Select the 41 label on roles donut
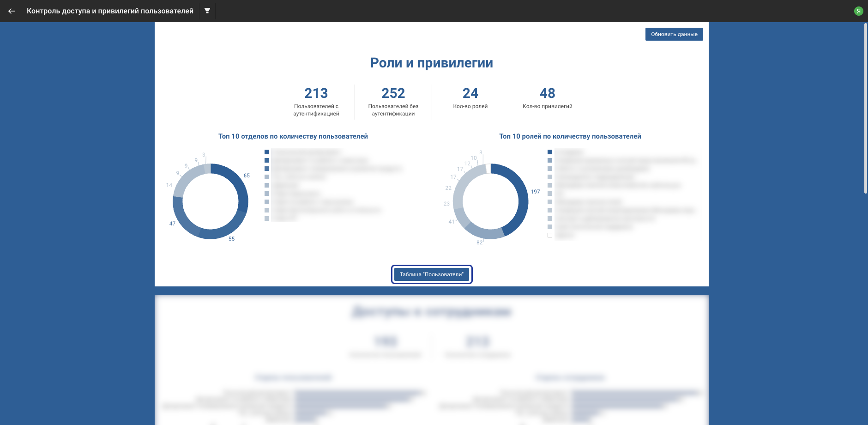Screen dimensions: 868x425 [x=451, y=222]
